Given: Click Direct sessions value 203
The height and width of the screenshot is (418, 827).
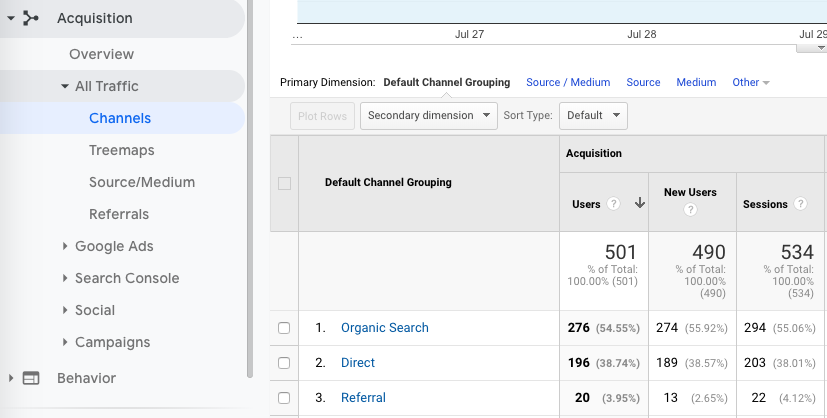Looking at the screenshot, I should [x=755, y=363].
